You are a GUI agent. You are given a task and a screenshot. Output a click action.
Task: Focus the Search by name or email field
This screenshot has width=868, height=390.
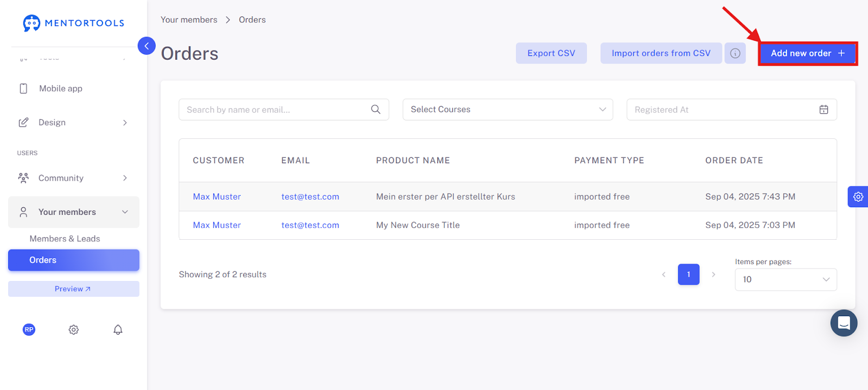pos(284,110)
